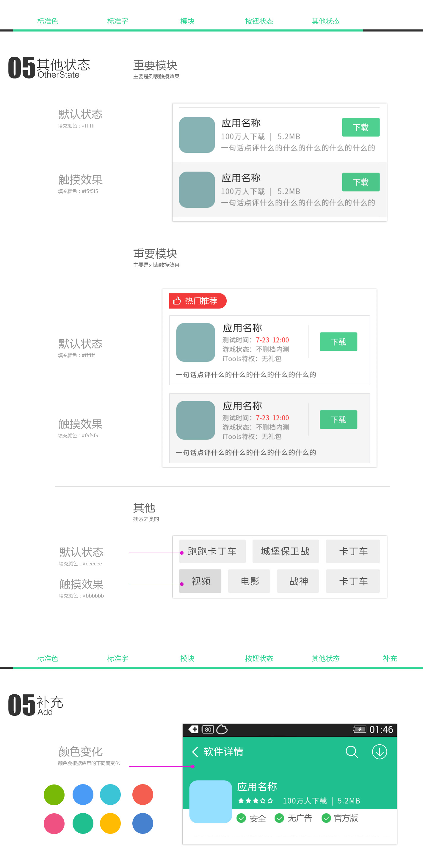Click the 80 indicator in status bar
This screenshot has height=868, width=423.
tap(208, 729)
